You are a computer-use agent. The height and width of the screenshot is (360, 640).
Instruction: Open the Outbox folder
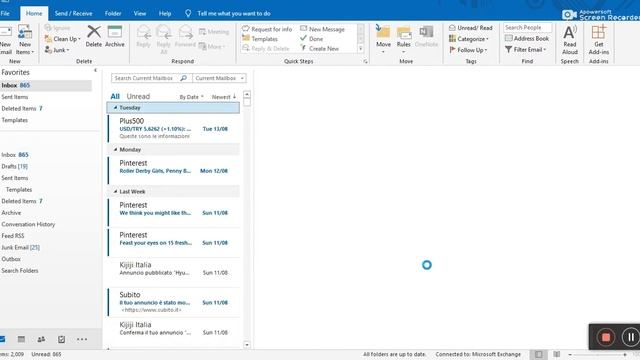[x=11, y=259]
